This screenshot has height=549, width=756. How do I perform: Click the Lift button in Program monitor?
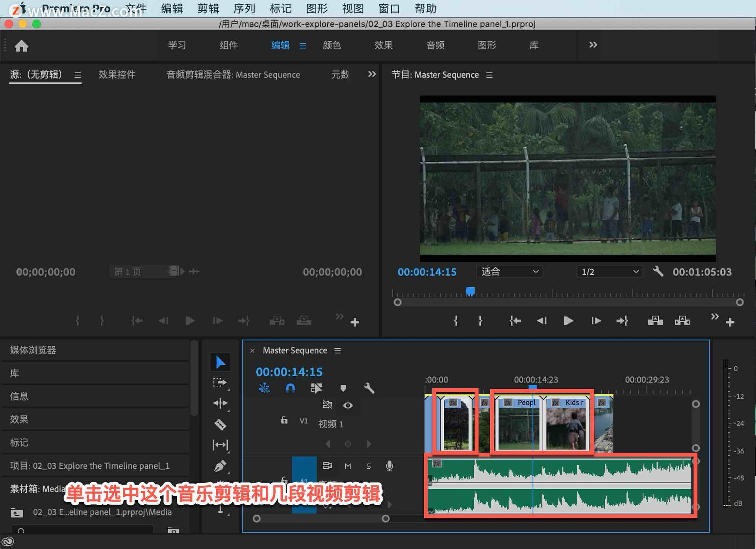click(x=655, y=321)
